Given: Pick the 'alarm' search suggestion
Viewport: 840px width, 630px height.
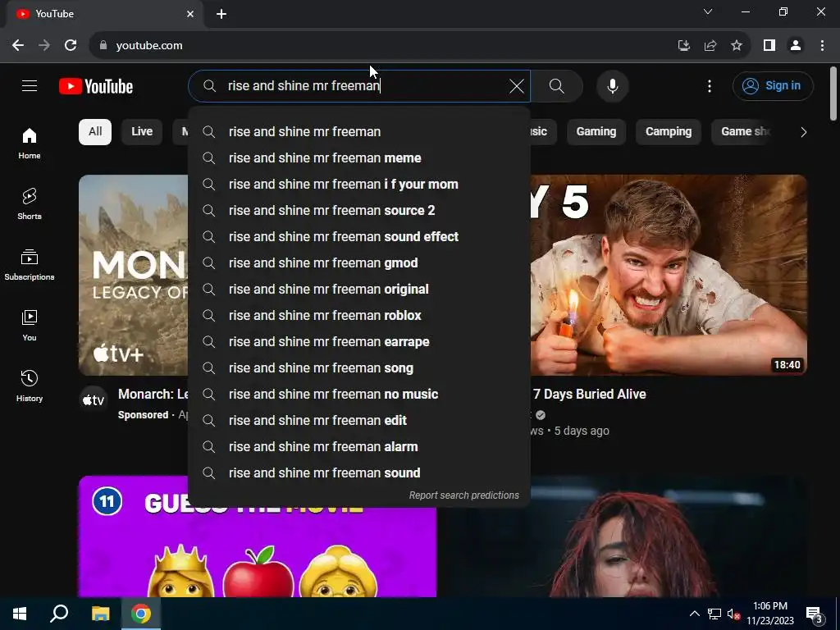Looking at the screenshot, I should coord(359,447).
